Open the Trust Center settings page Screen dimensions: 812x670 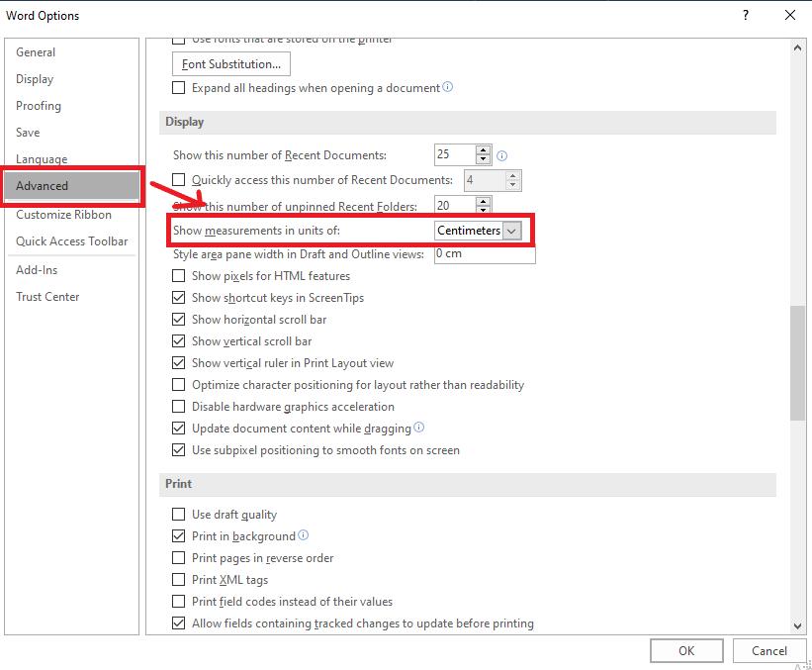[x=46, y=296]
